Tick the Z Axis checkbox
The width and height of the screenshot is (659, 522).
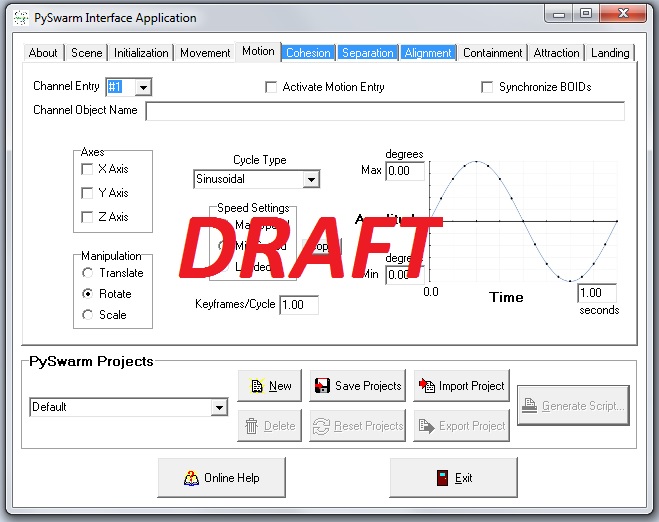(87, 217)
